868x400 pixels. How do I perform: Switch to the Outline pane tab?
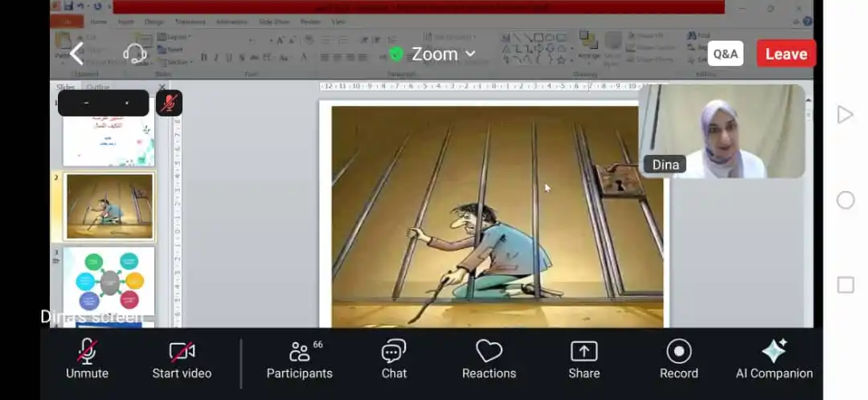pyautogui.click(x=98, y=87)
